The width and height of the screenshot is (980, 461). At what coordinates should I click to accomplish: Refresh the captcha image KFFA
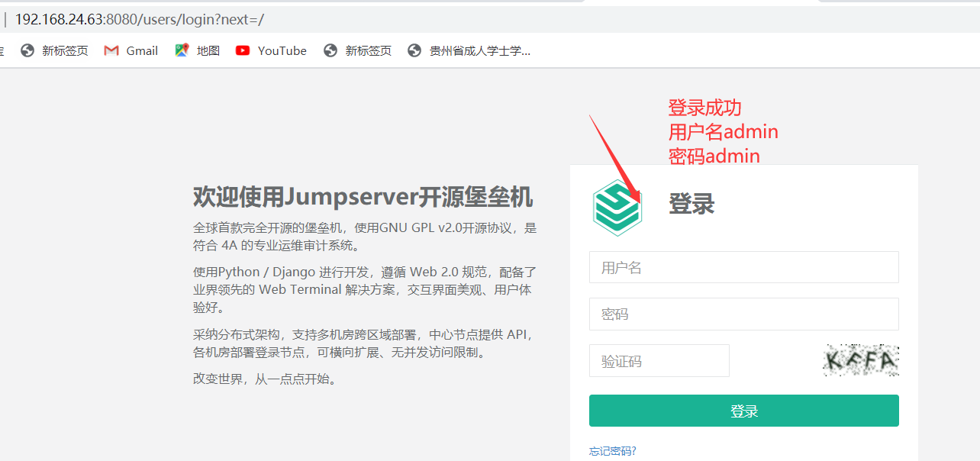click(x=860, y=360)
